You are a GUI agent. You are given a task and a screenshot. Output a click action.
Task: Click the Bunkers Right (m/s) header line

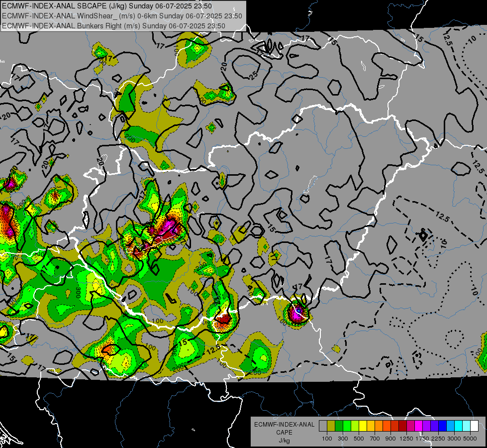pyautogui.click(x=114, y=25)
